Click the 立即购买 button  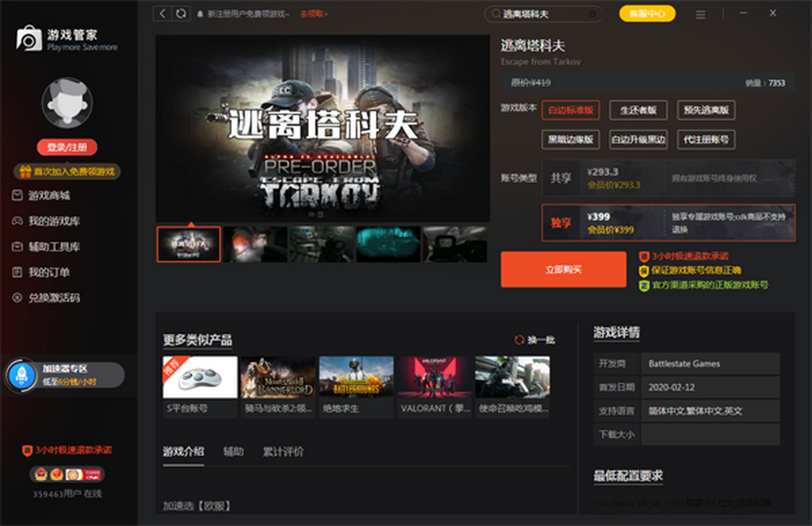[563, 269]
